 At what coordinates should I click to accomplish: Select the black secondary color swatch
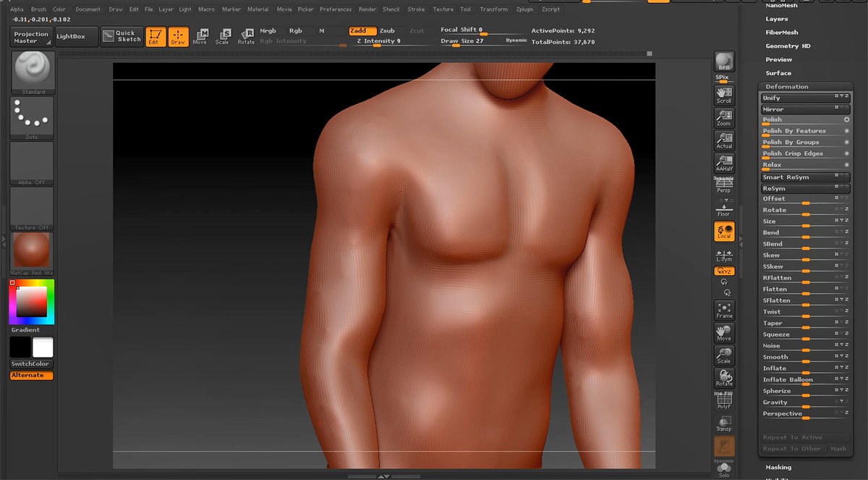tap(20, 348)
